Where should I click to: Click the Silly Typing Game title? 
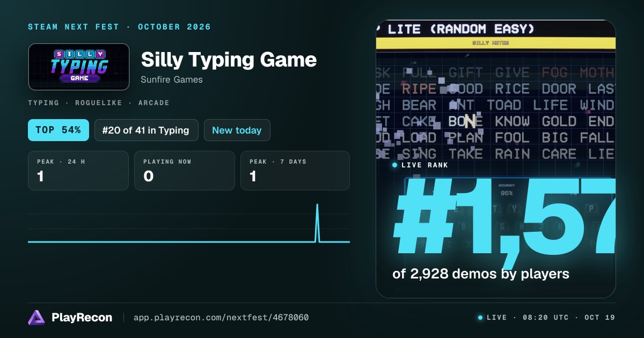click(229, 60)
